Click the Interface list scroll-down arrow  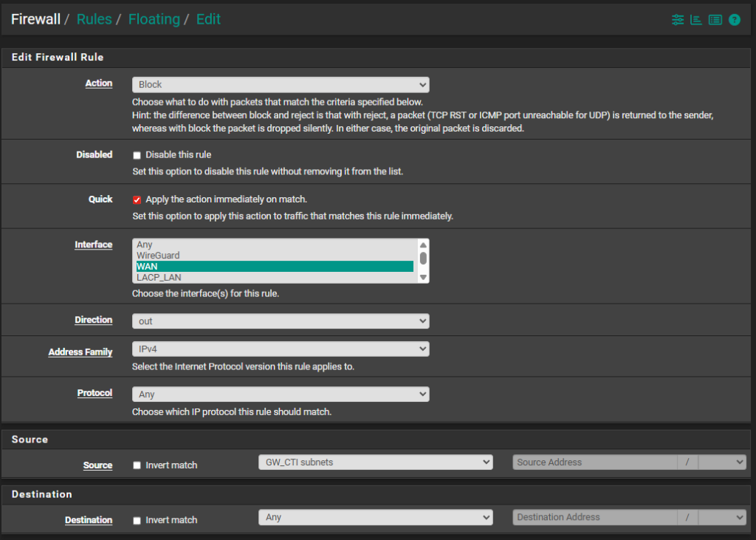(423, 277)
